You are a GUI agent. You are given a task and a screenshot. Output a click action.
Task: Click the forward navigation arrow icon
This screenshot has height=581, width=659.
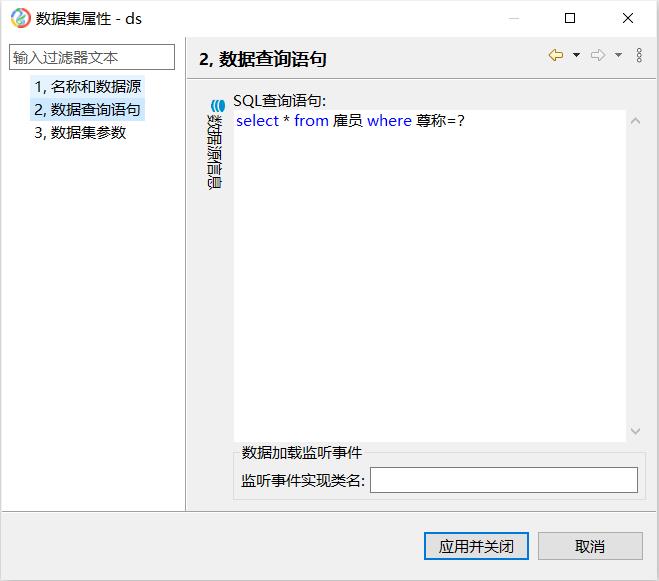pos(598,55)
